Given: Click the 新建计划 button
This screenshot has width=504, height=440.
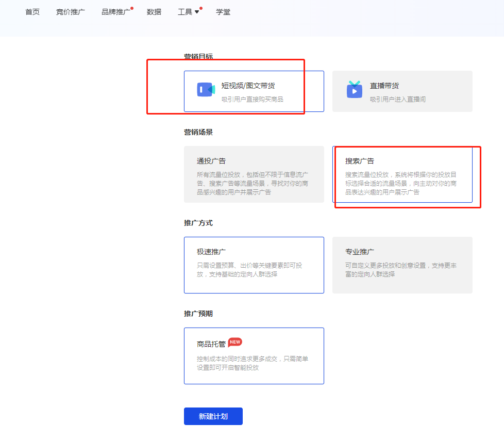Looking at the screenshot, I should (213, 416).
